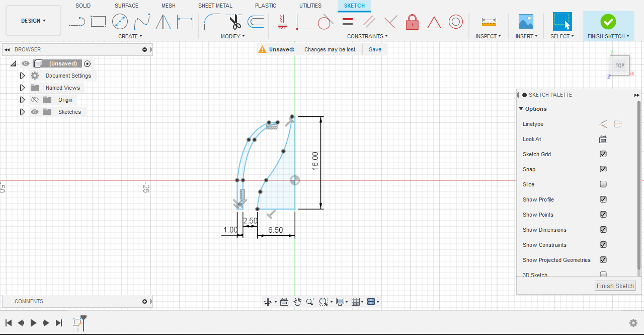Select the Fit Point Spline tool
This screenshot has height=335, width=644.
[142, 22]
